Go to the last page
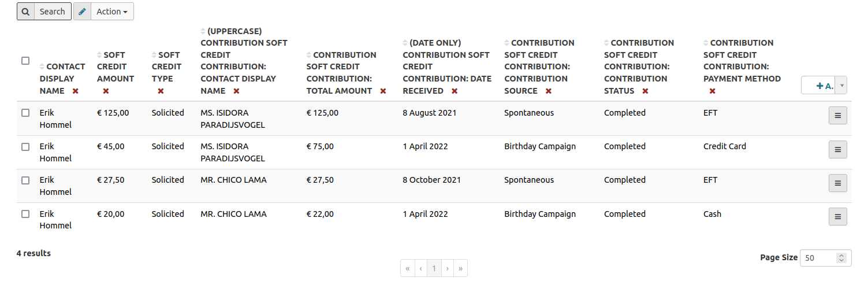Screen dimensions: 868x288 (460, 268)
